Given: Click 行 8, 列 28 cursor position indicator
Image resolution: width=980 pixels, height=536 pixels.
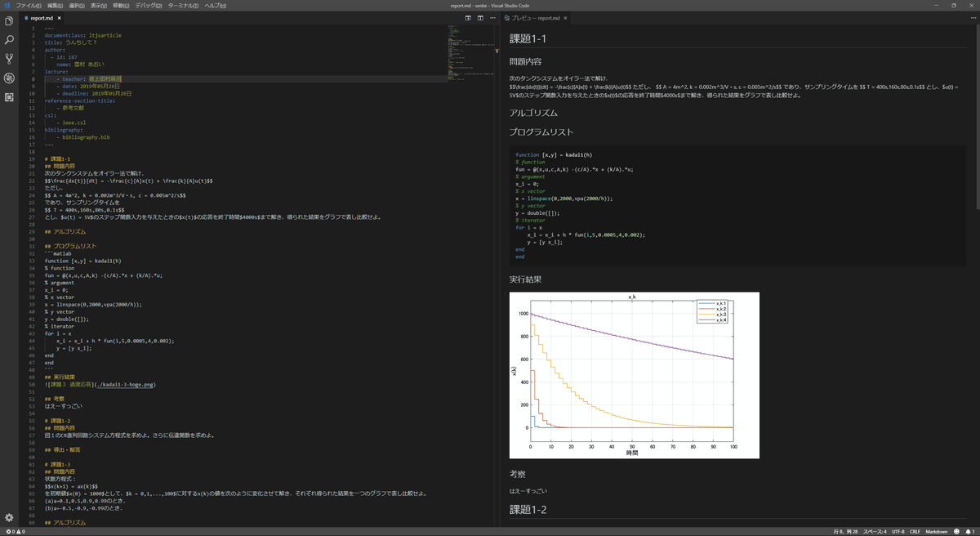Looking at the screenshot, I should point(846,531).
